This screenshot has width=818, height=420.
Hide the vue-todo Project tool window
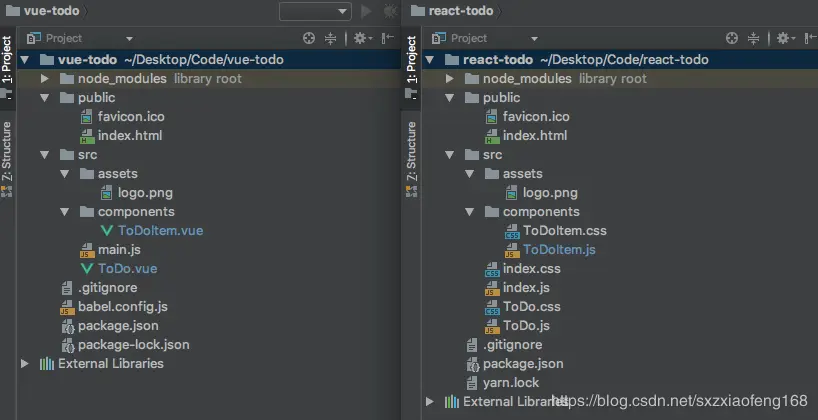(387, 38)
